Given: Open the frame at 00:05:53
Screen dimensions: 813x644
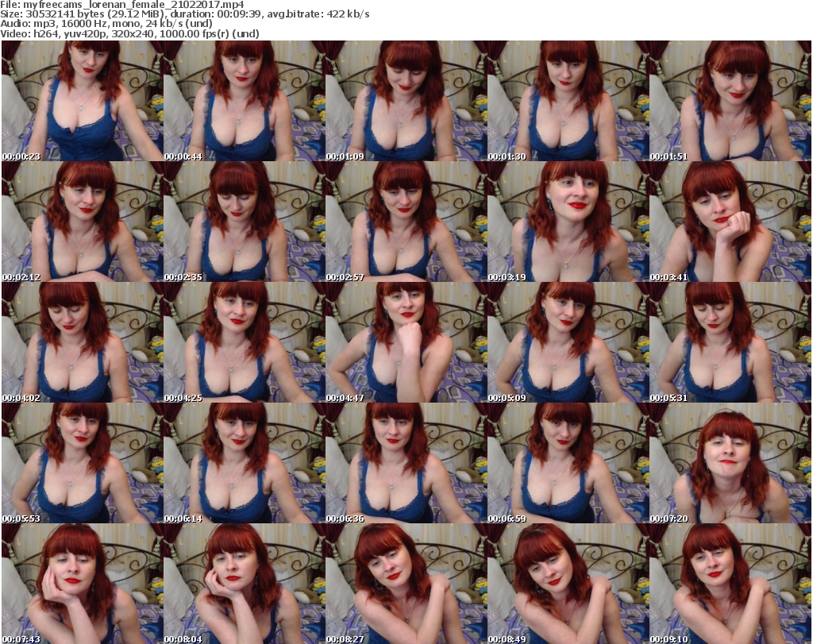Looking at the screenshot, I should pos(83,463).
